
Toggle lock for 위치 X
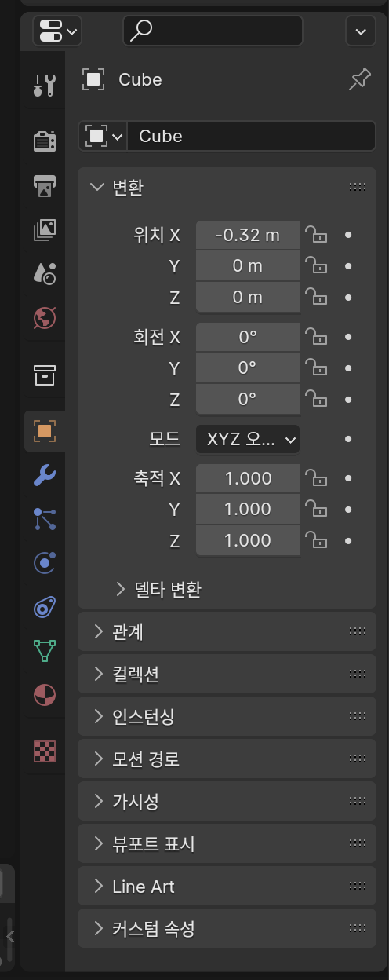pos(315,234)
